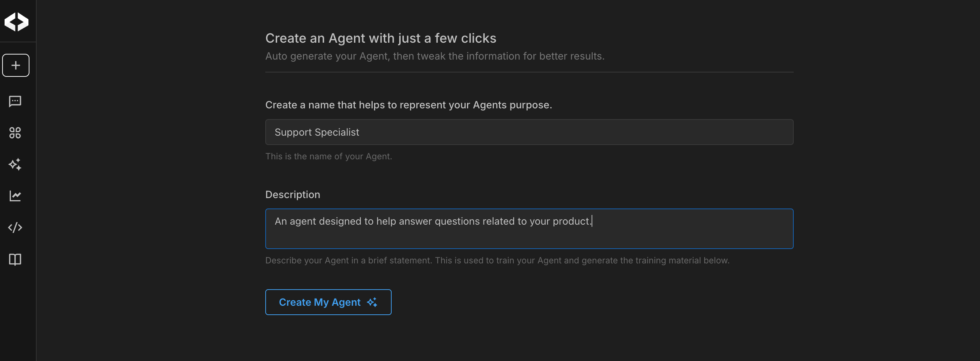Viewport: 980px width, 361px height.
Task: Click the sparkle icon inside Create My Agent
Action: 372,302
